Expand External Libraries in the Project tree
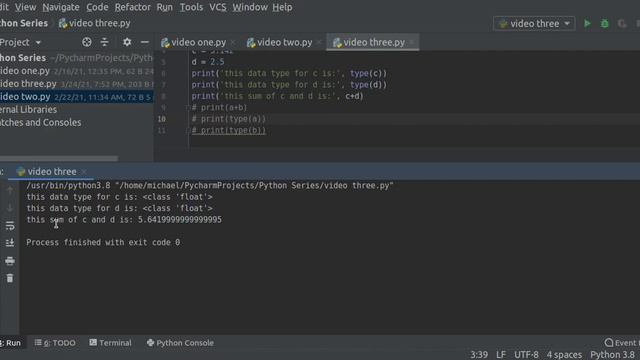 pos(29,110)
